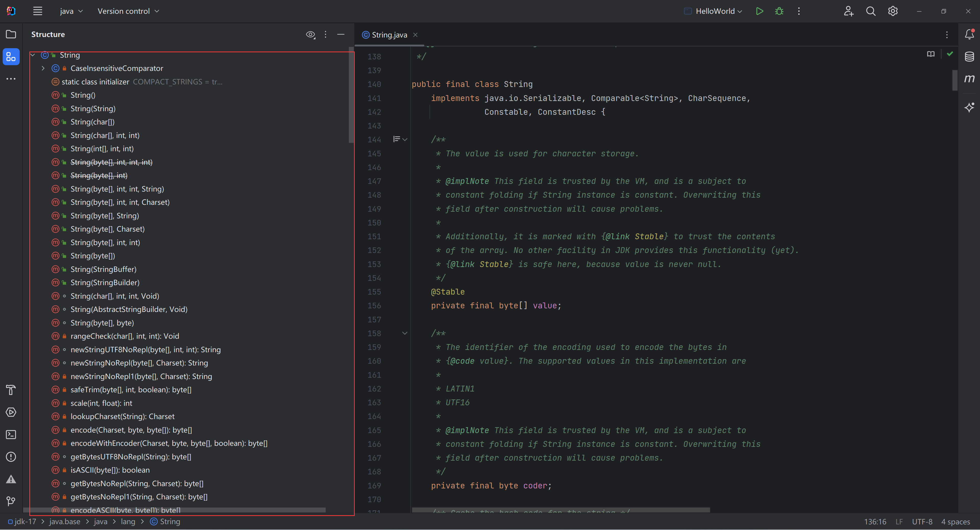Click the Structure panel vertical scrollbar

click(x=351, y=95)
